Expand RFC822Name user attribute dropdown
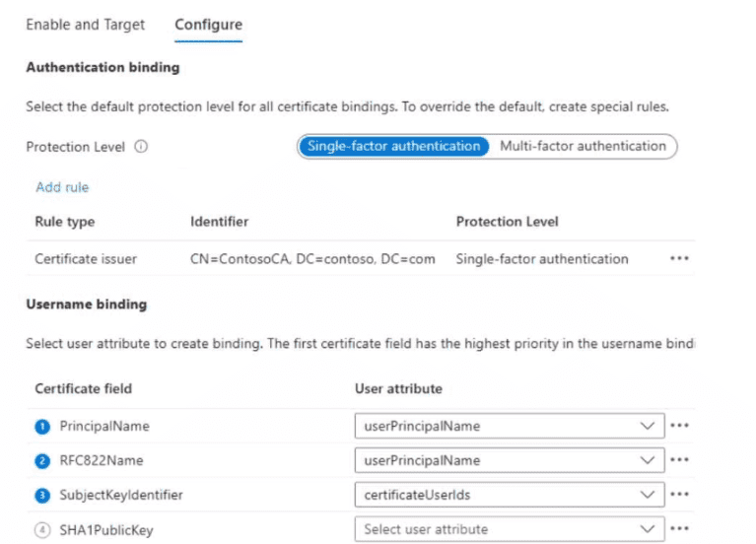This screenshot has height=544, width=756. click(510, 460)
